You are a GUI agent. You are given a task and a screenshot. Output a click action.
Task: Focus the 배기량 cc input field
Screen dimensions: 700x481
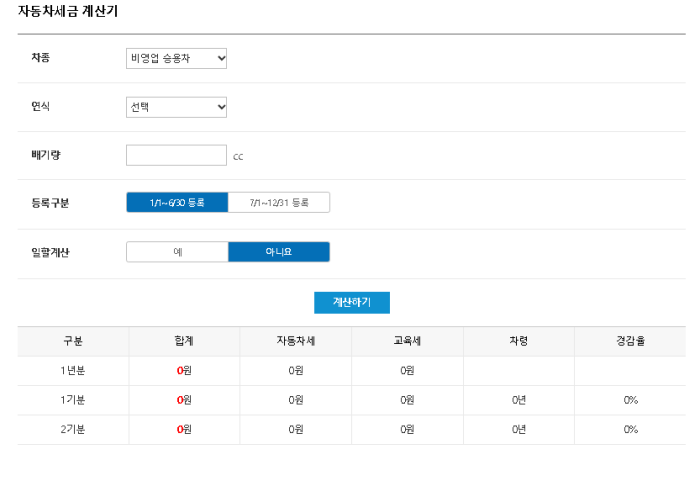176,155
